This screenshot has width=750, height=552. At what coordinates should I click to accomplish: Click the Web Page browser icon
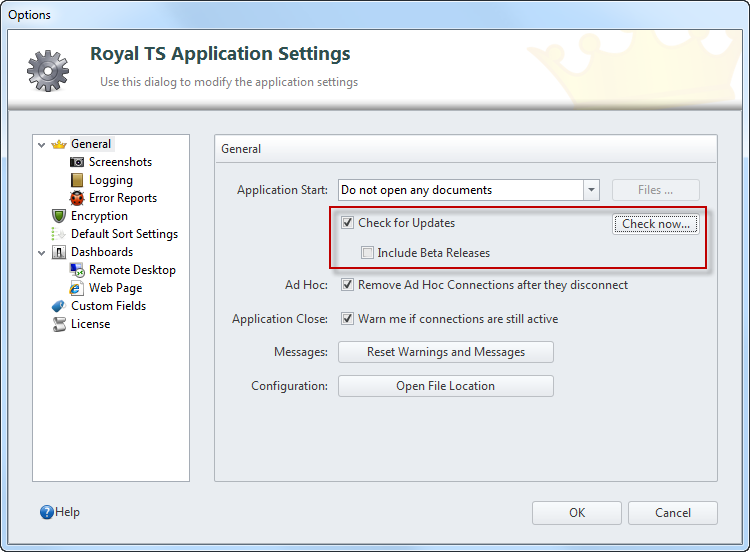78,288
